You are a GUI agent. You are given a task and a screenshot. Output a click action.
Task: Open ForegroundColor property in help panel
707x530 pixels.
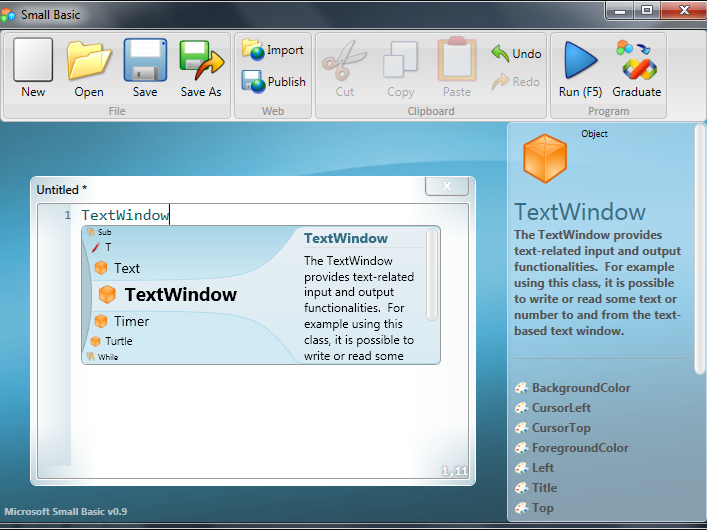point(572,448)
